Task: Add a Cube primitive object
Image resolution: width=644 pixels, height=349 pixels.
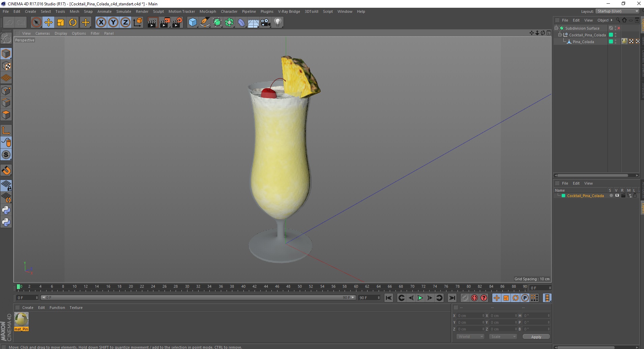Action: click(193, 23)
